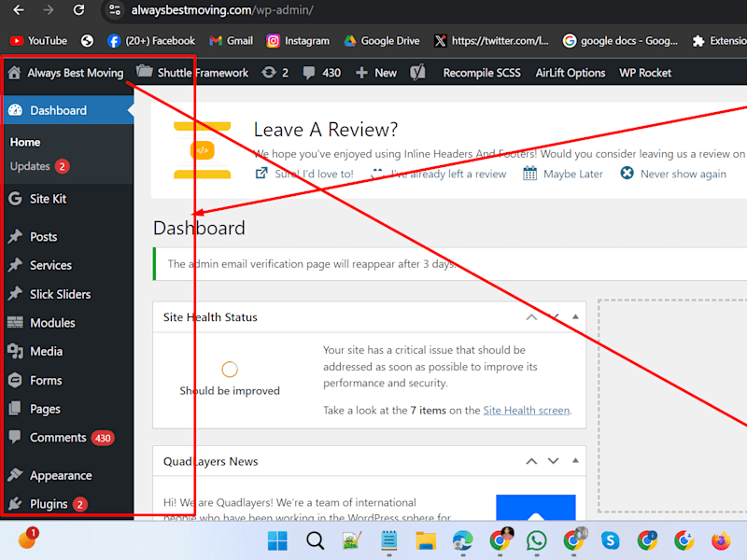Open Microsoft Edge from the taskbar

[462, 541]
